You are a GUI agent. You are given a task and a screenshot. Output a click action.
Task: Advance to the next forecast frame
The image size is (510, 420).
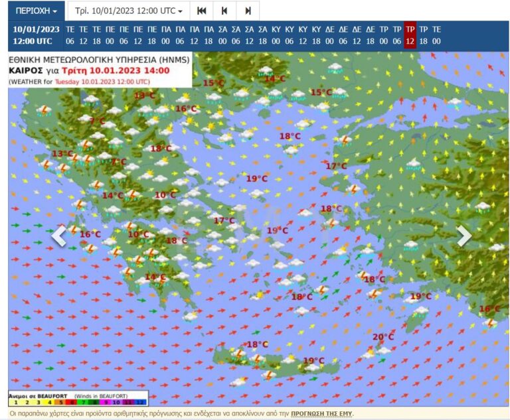(x=248, y=11)
